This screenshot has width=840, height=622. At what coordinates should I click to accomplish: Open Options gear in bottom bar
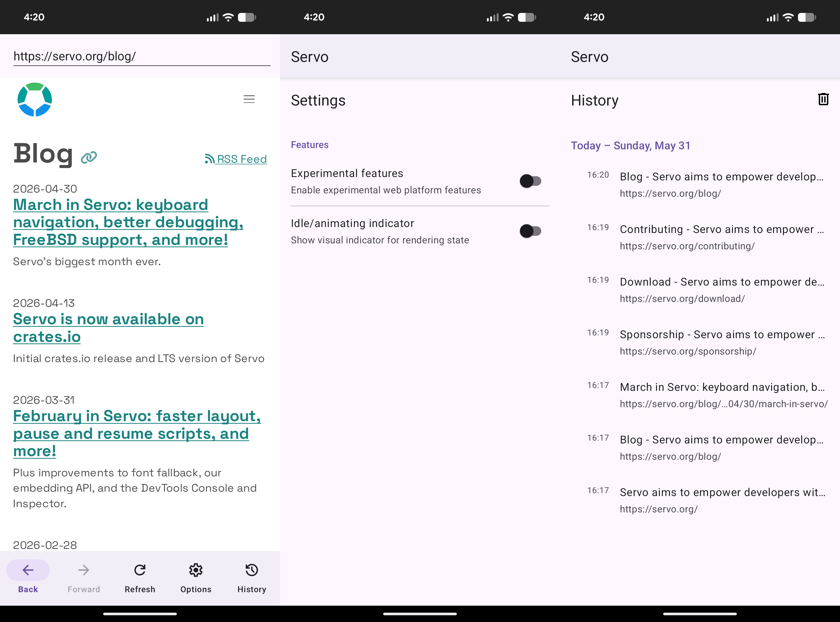point(196,578)
